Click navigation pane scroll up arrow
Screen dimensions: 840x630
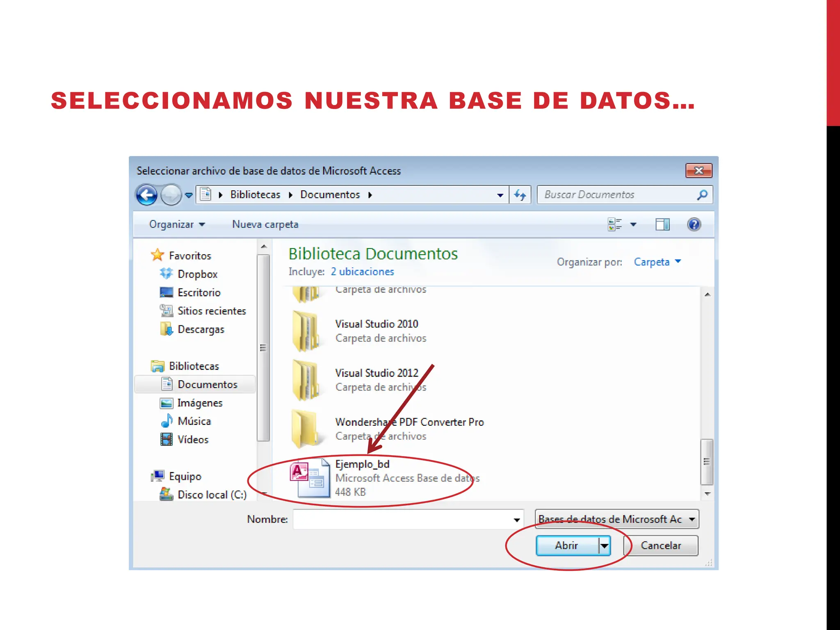pos(264,247)
